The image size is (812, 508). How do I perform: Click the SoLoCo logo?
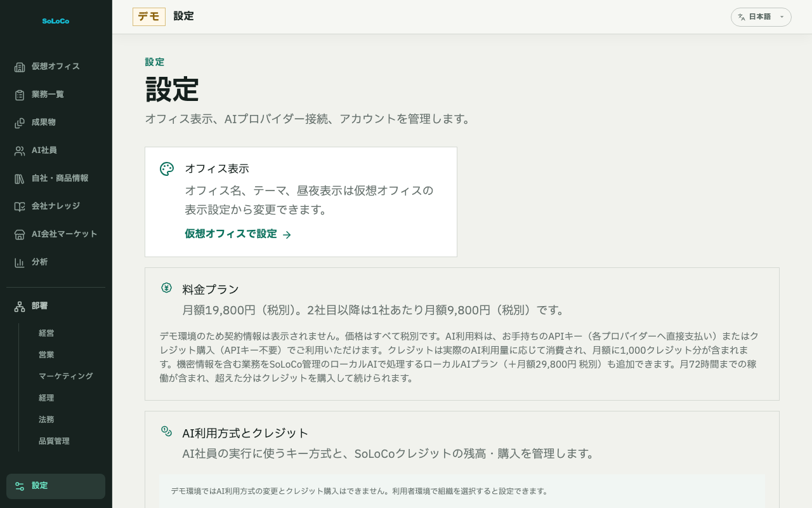pyautogui.click(x=56, y=21)
